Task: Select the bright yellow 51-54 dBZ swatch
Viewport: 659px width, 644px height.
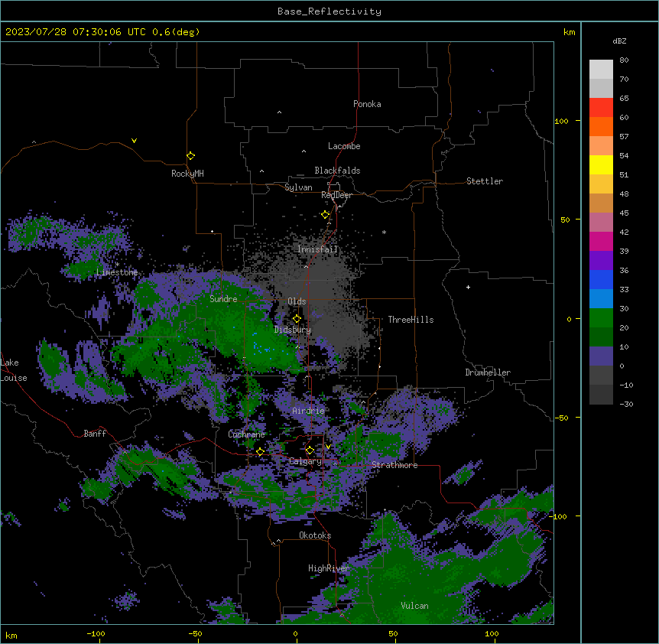Action: (x=601, y=164)
